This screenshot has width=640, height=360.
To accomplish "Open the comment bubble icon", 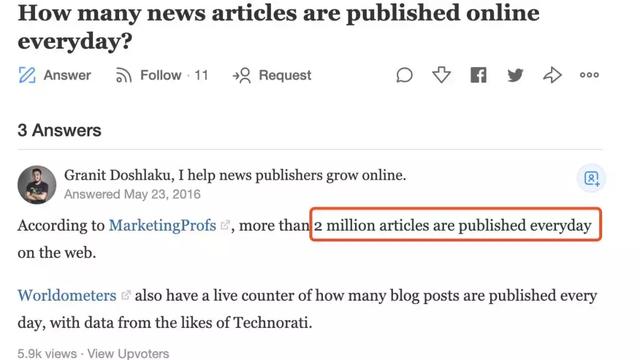I will pyautogui.click(x=404, y=75).
